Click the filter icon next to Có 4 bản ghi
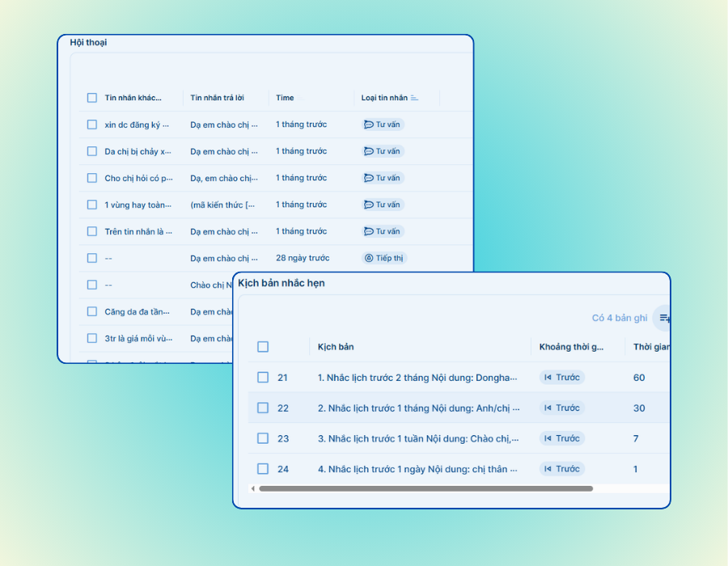The height and width of the screenshot is (566, 728). pyautogui.click(x=664, y=318)
